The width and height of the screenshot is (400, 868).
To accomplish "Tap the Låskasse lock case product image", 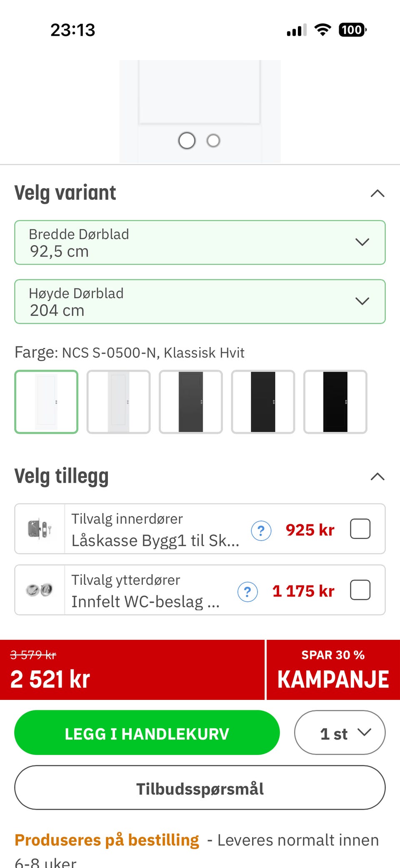I will [40, 529].
